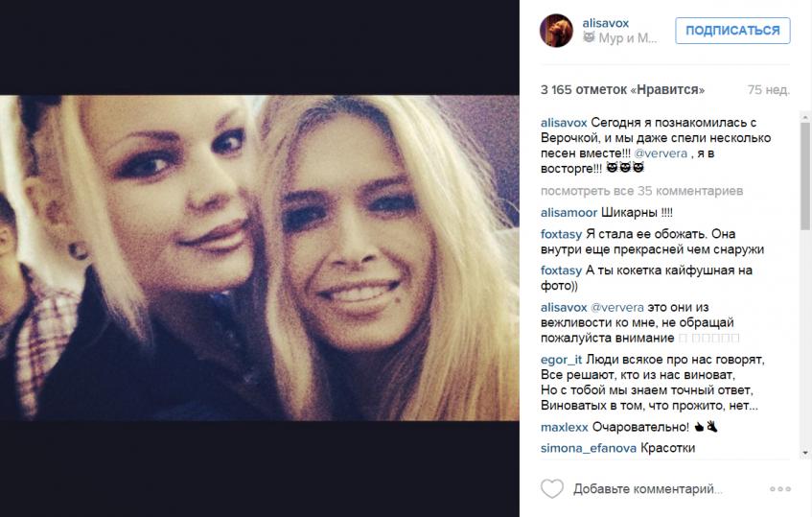
Task: Click the main selfie photo
Action: tap(260, 257)
